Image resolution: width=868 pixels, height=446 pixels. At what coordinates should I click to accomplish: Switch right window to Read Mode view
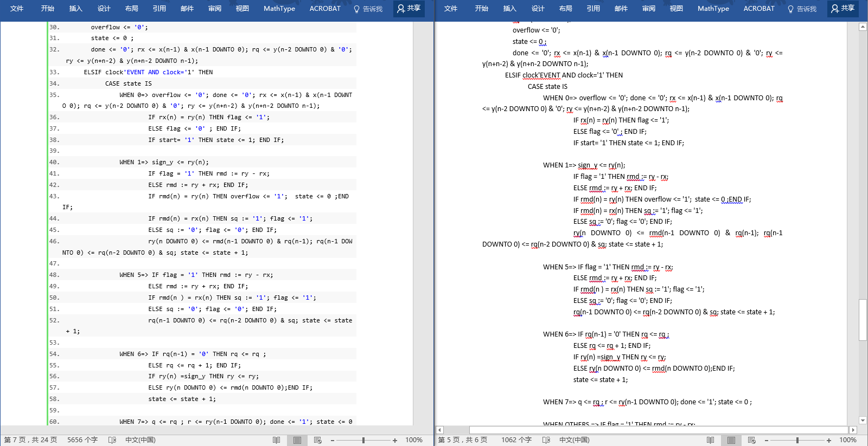point(711,440)
